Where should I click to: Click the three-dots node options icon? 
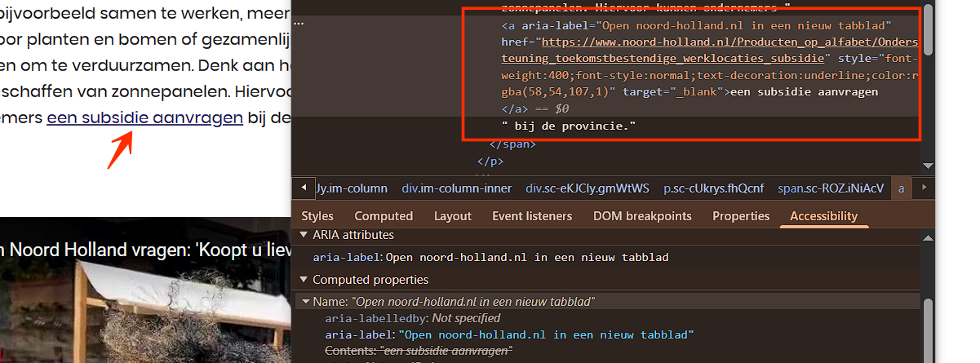pyautogui.click(x=299, y=24)
